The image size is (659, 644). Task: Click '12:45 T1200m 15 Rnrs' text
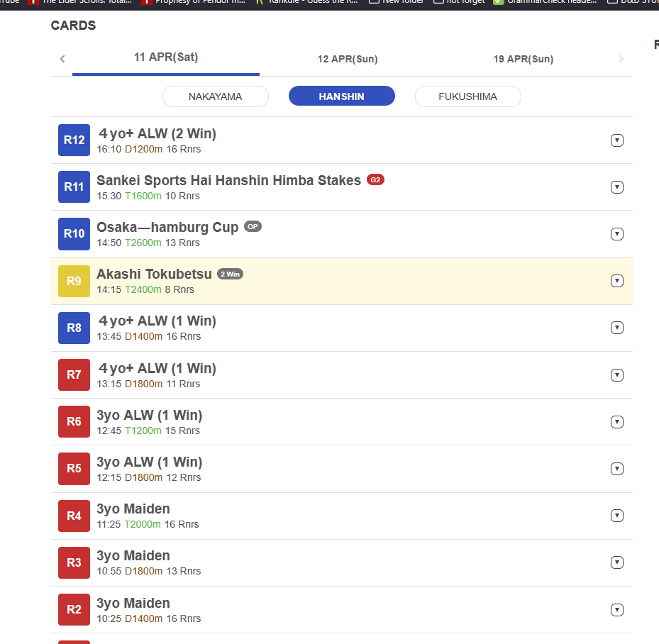(148, 431)
